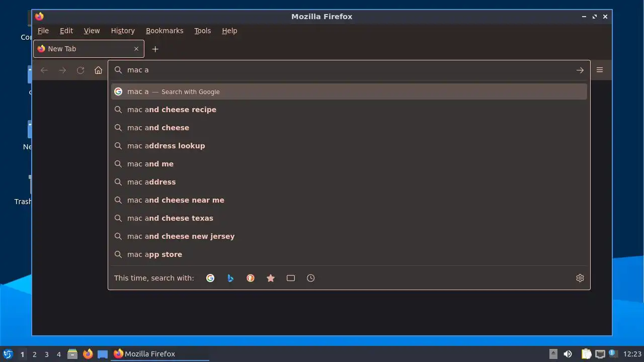Select 'mac a — Search with Google' row
Screen dimensions: 644x362
point(349,92)
